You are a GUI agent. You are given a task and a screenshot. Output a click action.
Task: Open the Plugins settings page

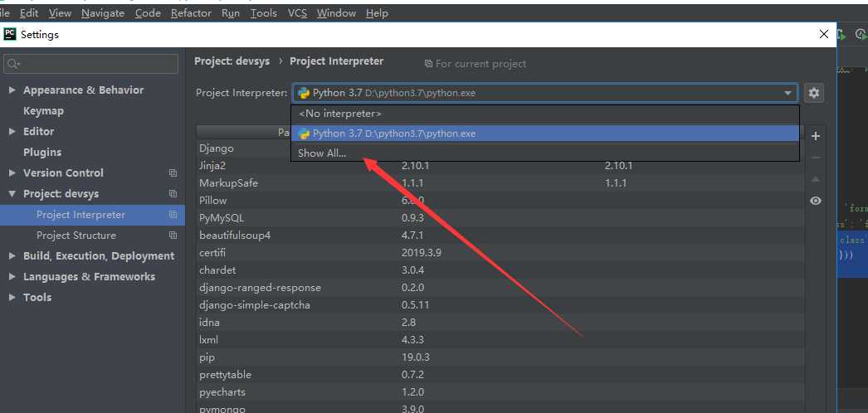tap(42, 152)
